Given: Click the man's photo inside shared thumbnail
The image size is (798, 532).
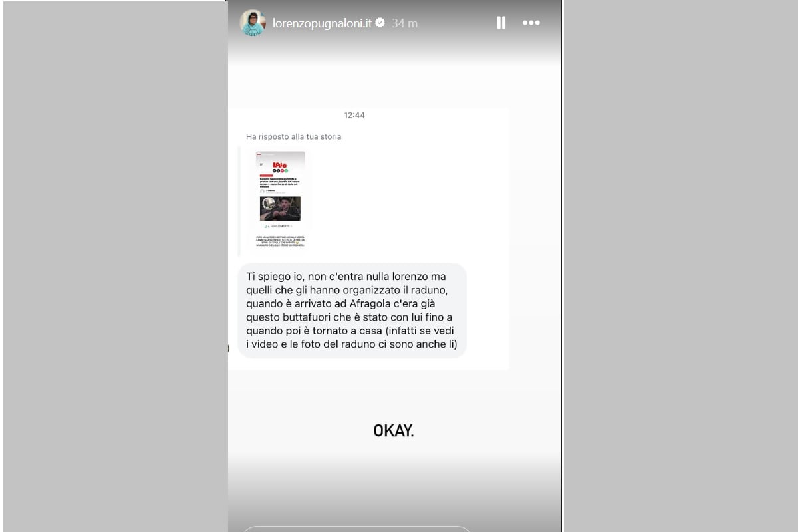Looking at the screenshot, I should (x=280, y=208).
